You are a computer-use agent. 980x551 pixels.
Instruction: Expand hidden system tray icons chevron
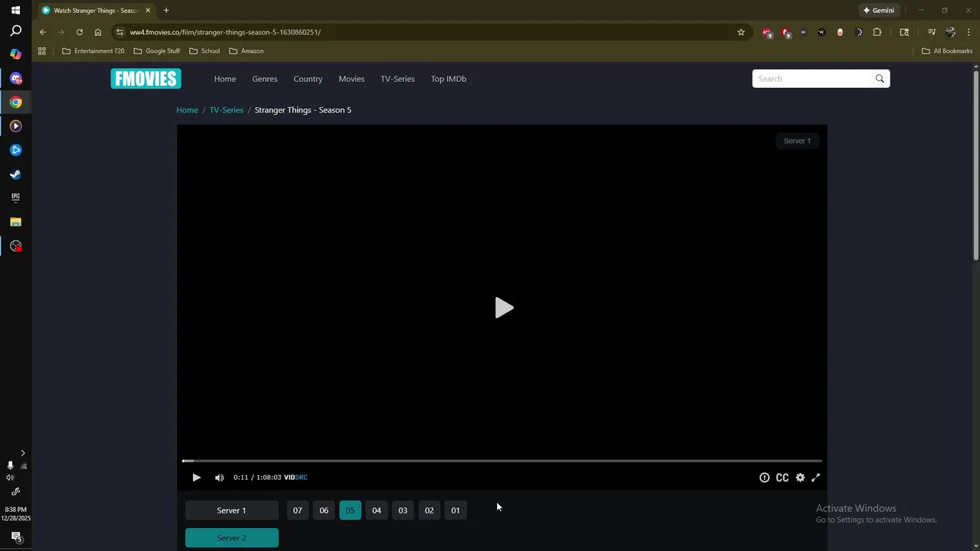22,454
